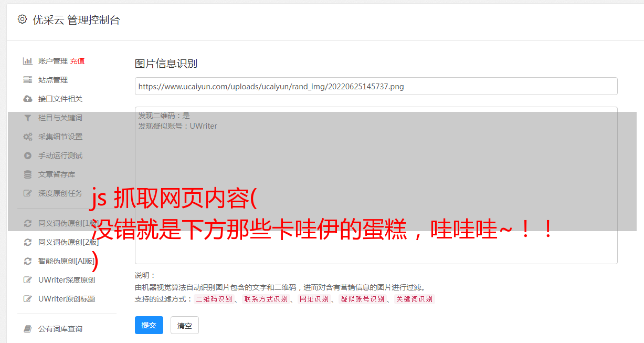
Task: Click the edit icon for UWriter深度原创
Action: coord(28,280)
